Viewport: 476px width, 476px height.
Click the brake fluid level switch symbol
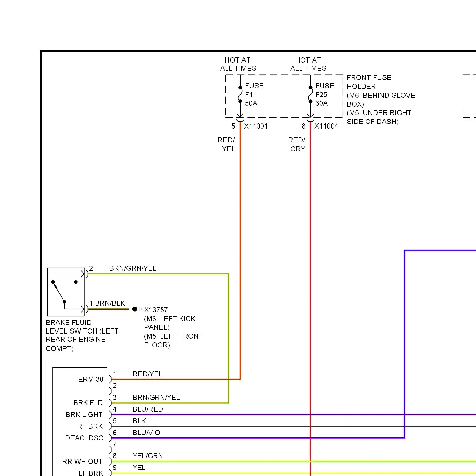coord(66,292)
